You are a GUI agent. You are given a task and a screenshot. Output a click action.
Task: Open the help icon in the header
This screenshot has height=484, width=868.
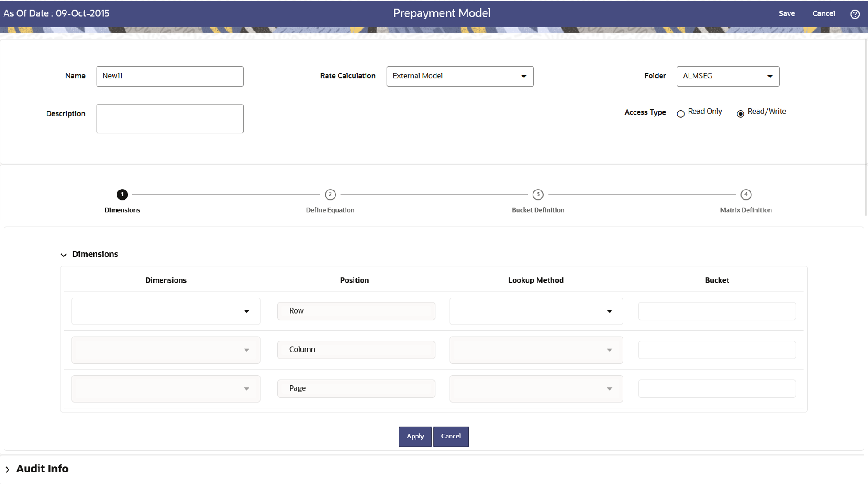(855, 14)
